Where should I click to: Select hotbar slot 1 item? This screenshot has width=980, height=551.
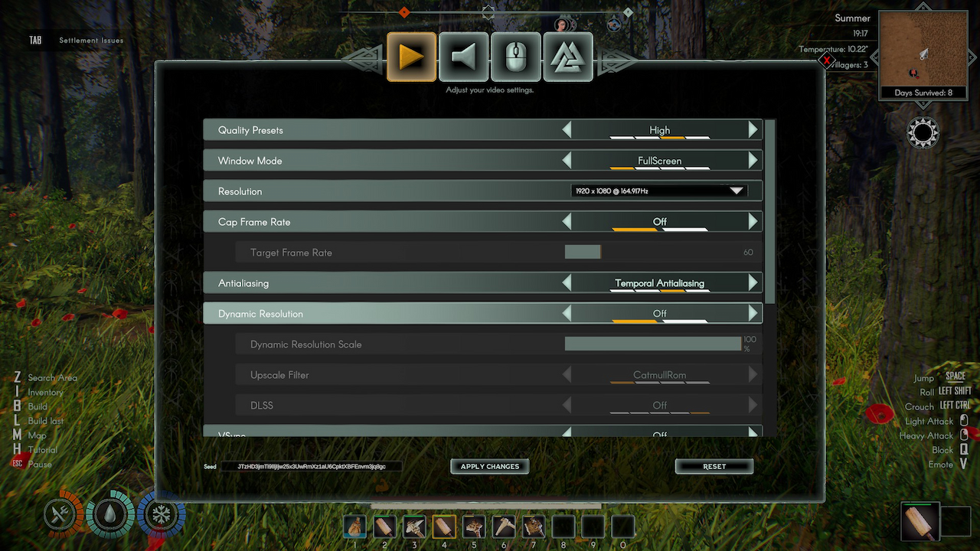point(354,527)
